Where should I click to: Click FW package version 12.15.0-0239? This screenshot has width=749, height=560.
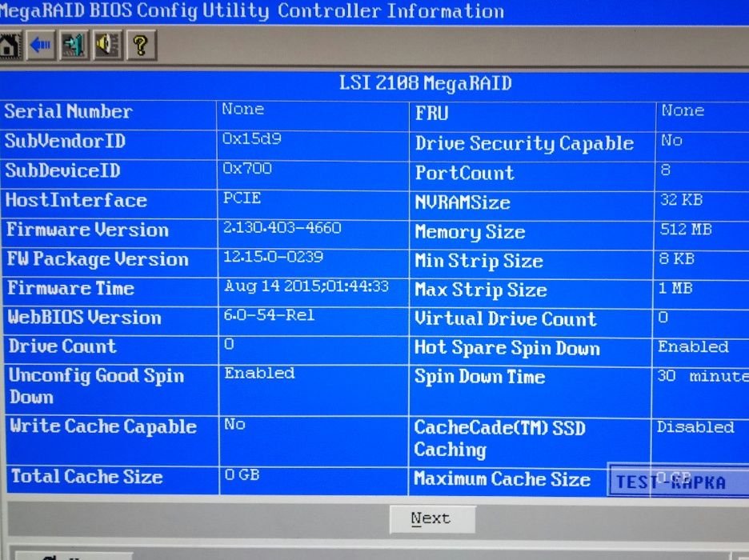tap(274, 257)
